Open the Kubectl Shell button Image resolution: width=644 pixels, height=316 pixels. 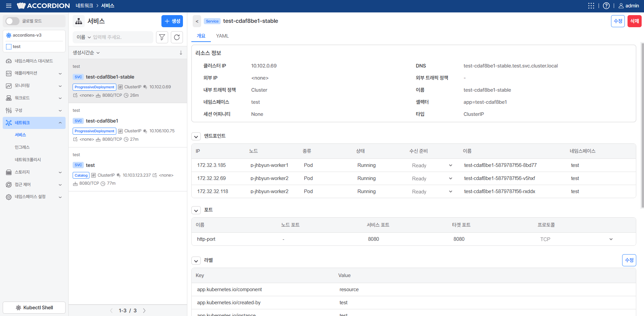pos(34,308)
